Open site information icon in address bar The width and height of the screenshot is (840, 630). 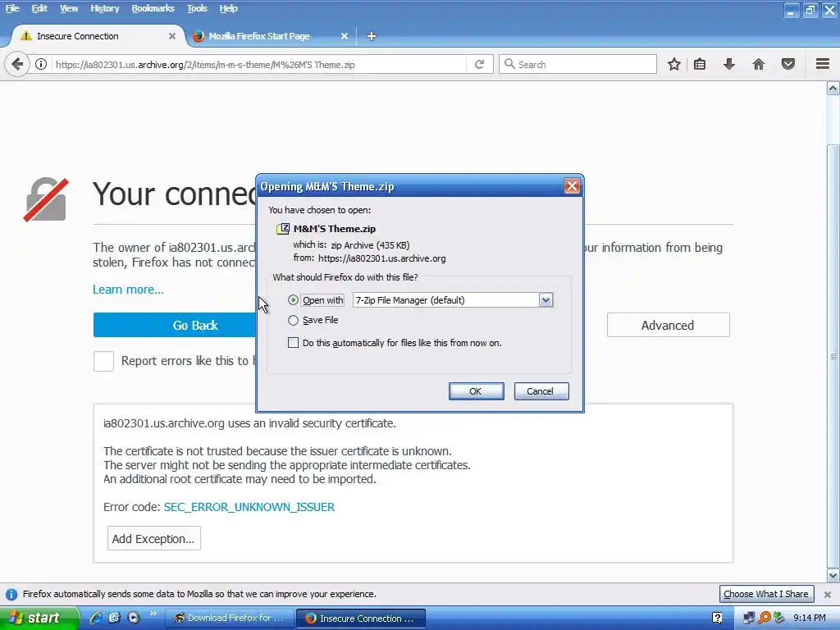coord(41,64)
